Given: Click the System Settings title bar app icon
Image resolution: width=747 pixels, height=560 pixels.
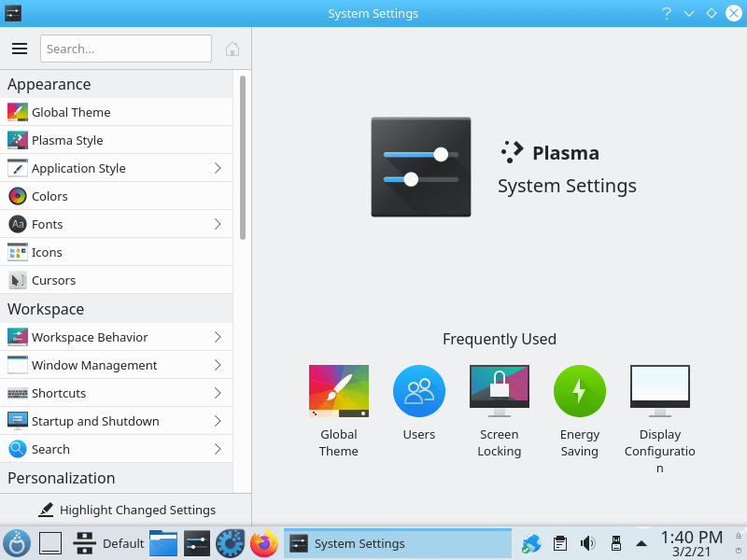Looking at the screenshot, I should click(13, 13).
